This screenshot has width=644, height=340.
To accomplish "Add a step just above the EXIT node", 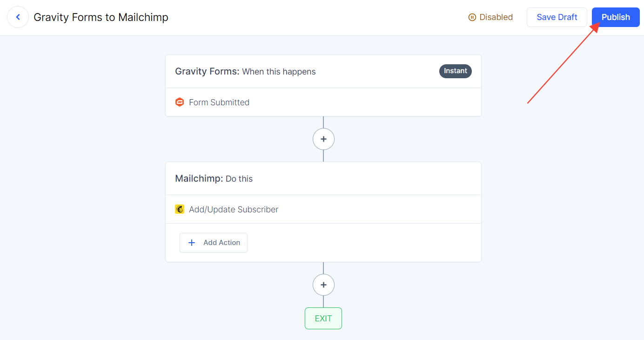I will (323, 285).
